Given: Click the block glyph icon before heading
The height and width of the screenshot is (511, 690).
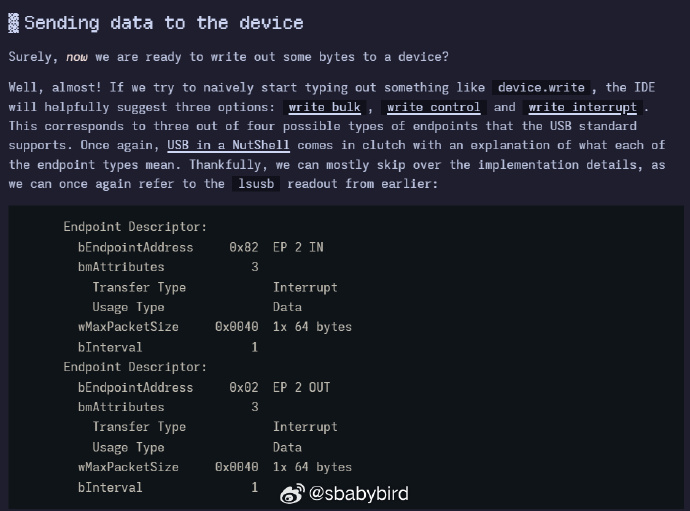Looking at the screenshot, I should 14,23.
